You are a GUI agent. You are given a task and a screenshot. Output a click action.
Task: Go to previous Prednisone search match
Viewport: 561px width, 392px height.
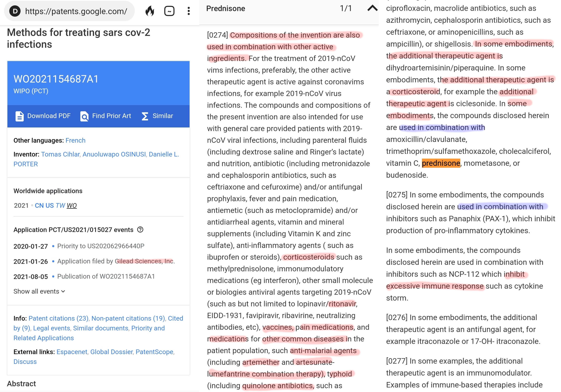click(x=372, y=9)
